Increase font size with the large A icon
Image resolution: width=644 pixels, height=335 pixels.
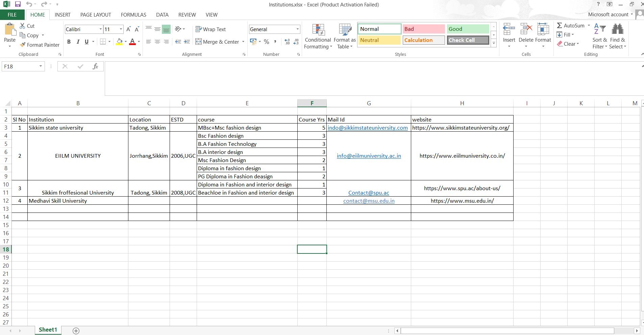tap(128, 29)
